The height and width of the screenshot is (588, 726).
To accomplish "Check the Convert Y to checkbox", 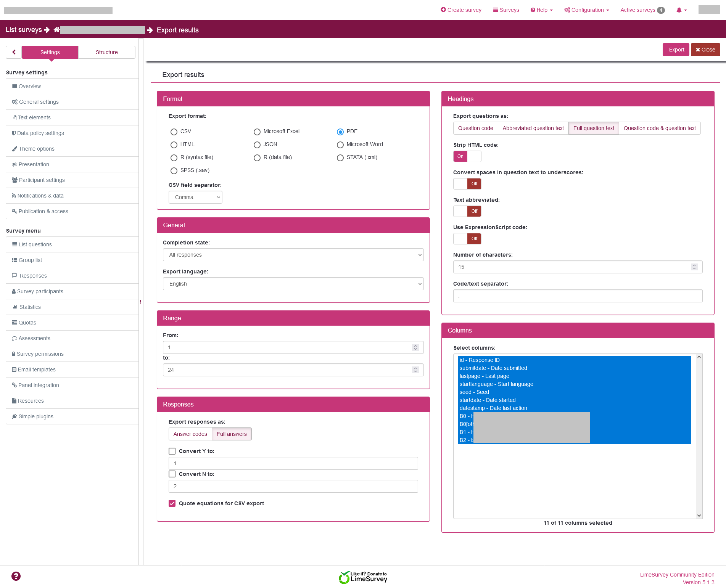I will pyautogui.click(x=172, y=451).
